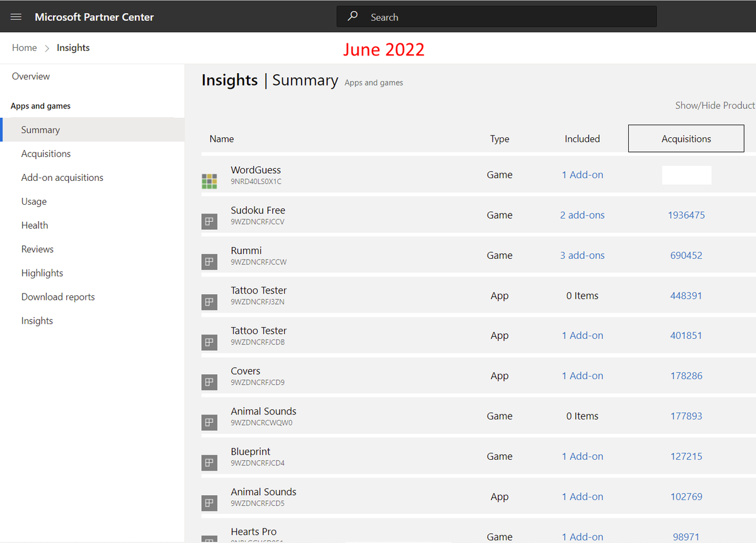Sort by Acquisitions column header
Screen dimensions: 756x543
[686, 139]
